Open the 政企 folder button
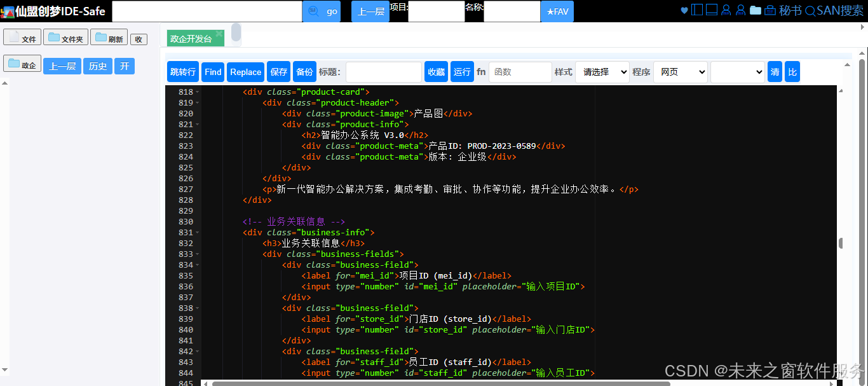This screenshot has height=386, width=868. [x=22, y=64]
